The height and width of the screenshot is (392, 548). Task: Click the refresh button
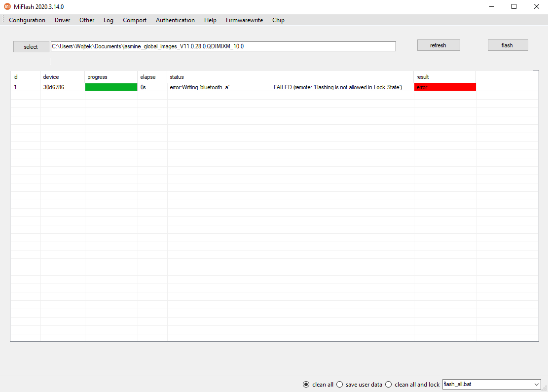tap(438, 45)
